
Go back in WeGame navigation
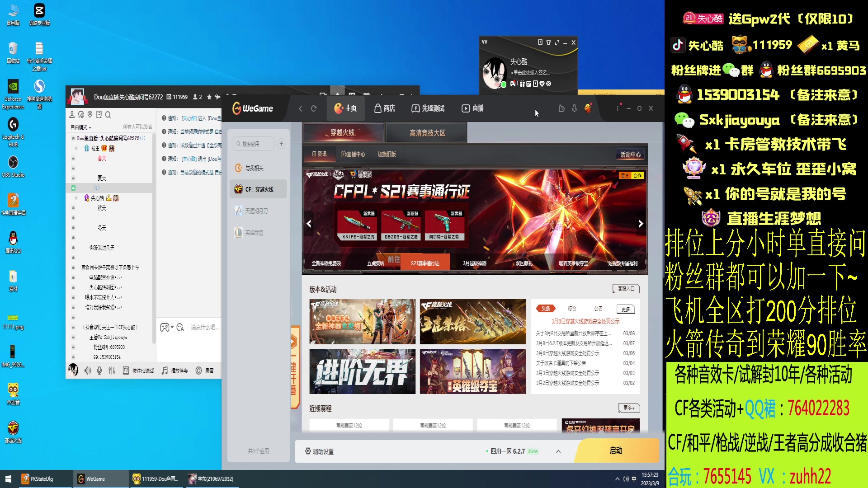pyautogui.click(x=301, y=108)
